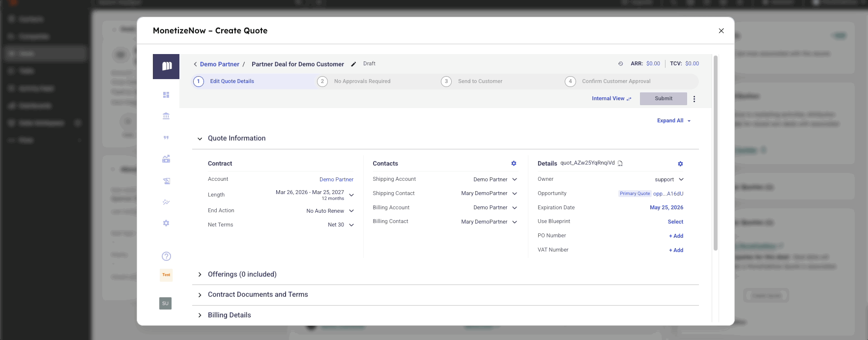Add a PO Number

pyautogui.click(x=676, y=236)
